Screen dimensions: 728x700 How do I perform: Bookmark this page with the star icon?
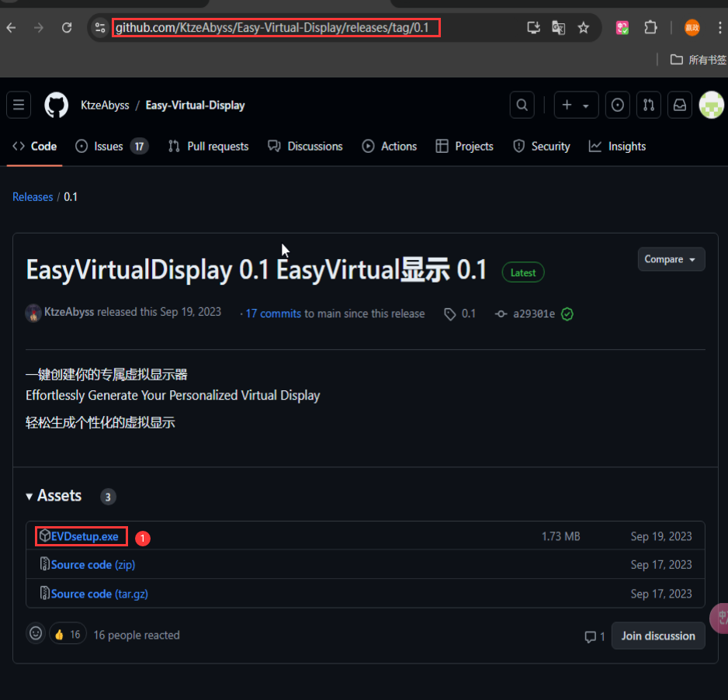pyautogui.click(x=584, y=28)
